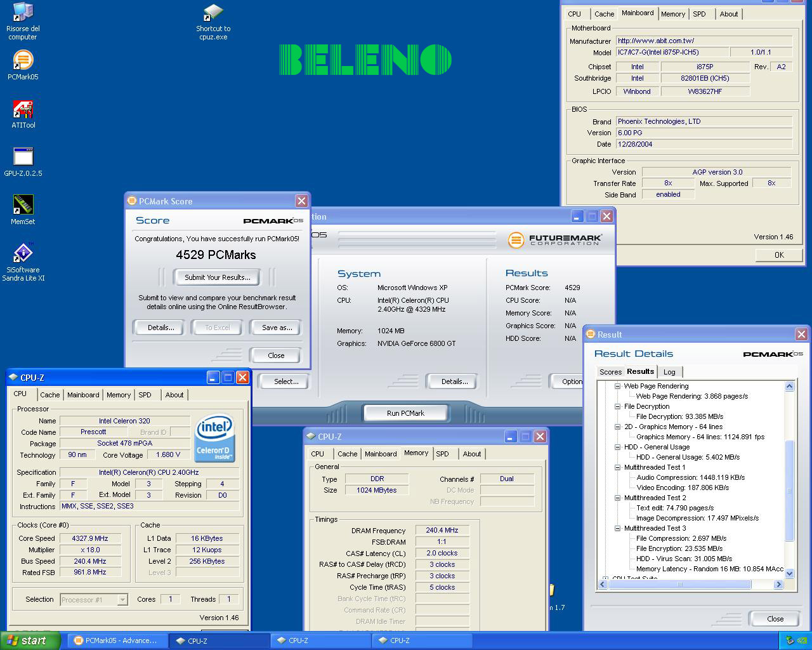The width and height of the screenshot is (812, 650).
Task: Select File Decryption: 93.385 MB/s result row
Action: coord(679,416)
